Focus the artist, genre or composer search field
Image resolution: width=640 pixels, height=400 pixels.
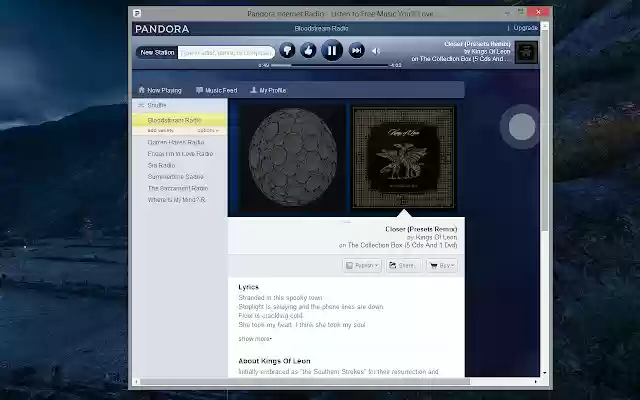(x=226, y=53)
